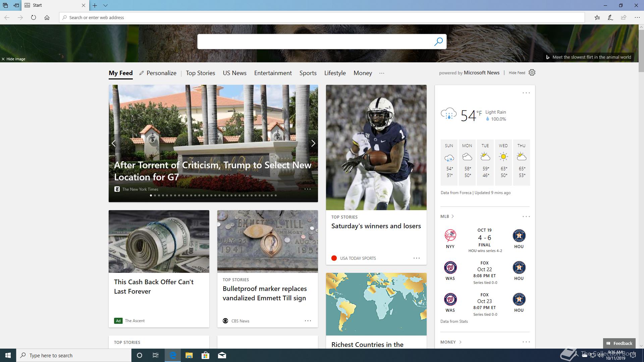Switch to US News tab
644x362 pixels.
click(235, 73)
